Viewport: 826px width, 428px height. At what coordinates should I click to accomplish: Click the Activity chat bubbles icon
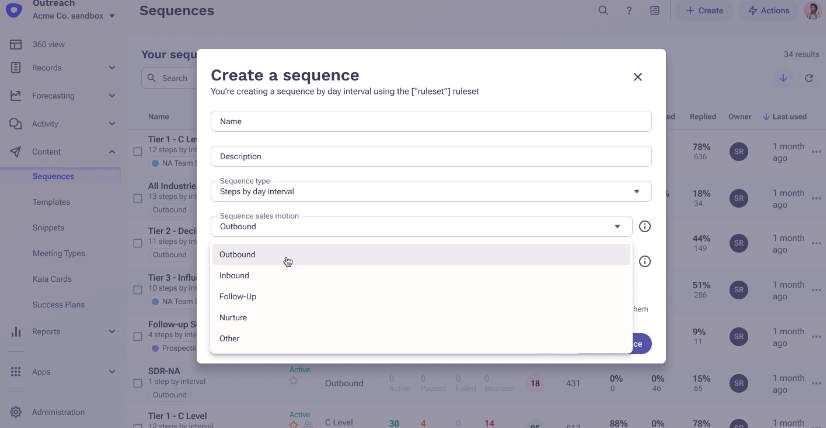pos(16,124)
